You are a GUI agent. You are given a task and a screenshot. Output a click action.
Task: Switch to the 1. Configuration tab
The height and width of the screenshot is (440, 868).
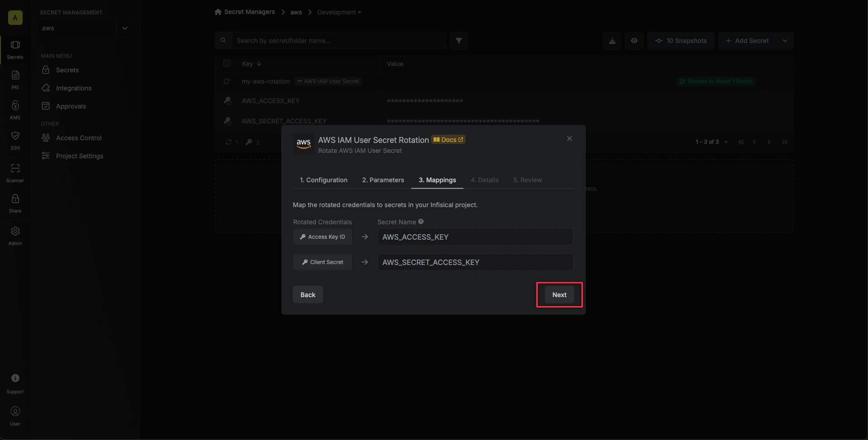(x=324, y=180)
